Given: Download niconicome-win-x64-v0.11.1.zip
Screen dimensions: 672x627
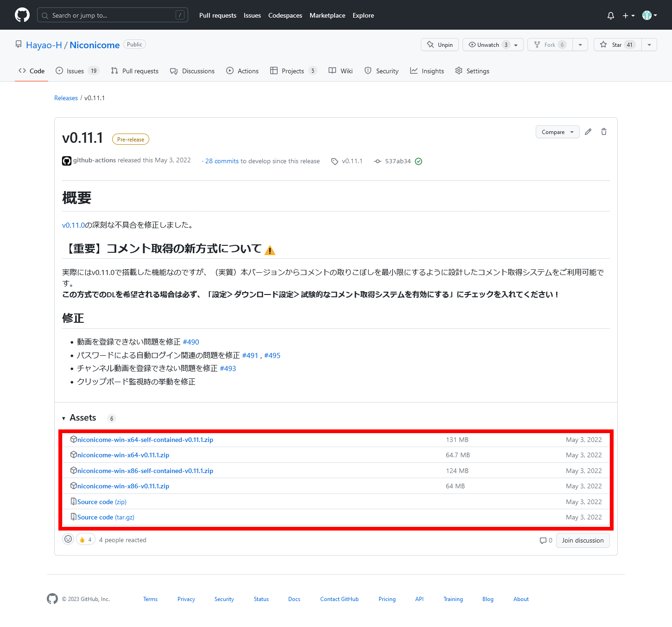Looking at the screenshot, I should coord(123,455).
